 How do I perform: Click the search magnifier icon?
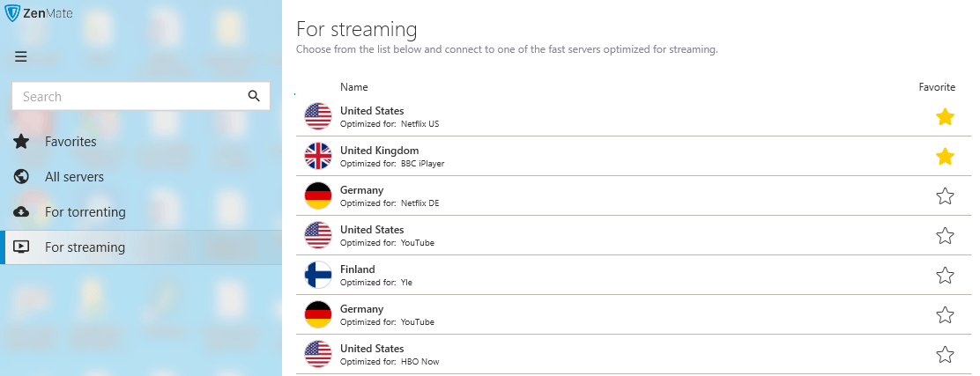254,96
